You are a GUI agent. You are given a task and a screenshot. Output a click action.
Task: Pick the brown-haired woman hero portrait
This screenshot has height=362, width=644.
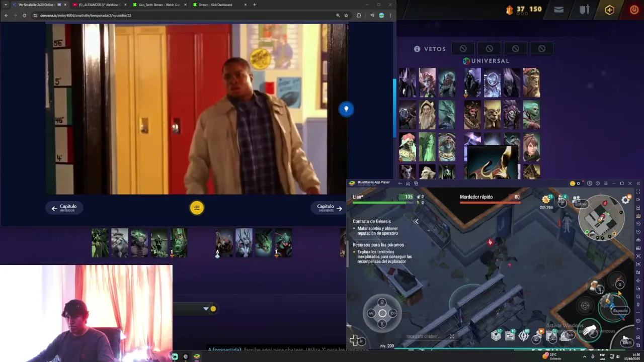(531, 146)
